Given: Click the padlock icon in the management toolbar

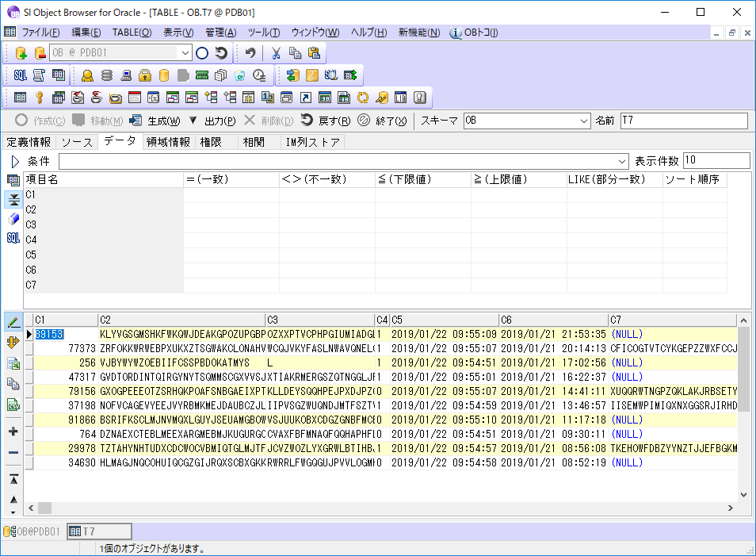Looking at the screenshot, I should pos(145,75).
